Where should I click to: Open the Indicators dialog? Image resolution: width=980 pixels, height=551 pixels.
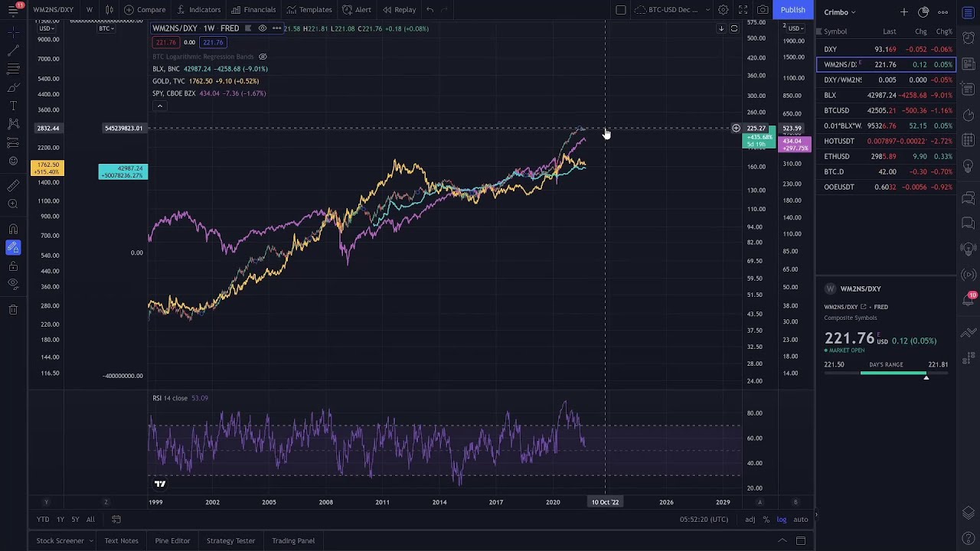tap(199, 9)
